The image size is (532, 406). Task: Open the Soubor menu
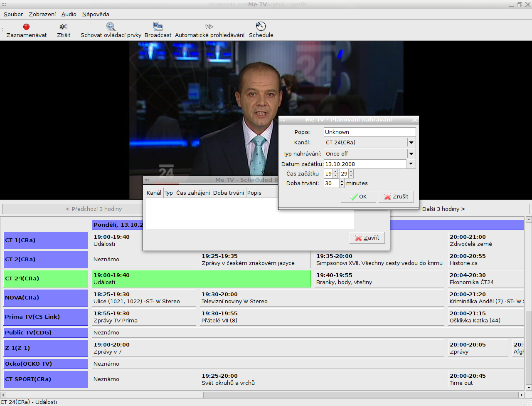click(13, 14)
